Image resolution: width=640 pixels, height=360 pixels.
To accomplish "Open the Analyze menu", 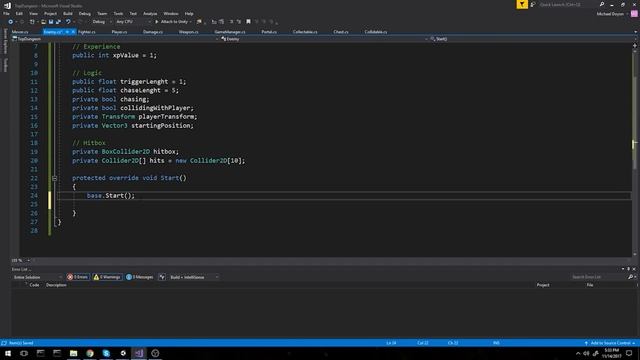I will tap(150, 13).
